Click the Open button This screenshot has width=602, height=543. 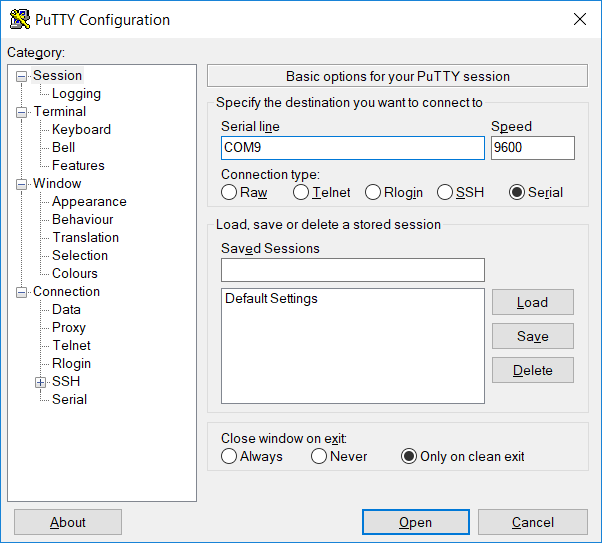click(x=416, y=522)
